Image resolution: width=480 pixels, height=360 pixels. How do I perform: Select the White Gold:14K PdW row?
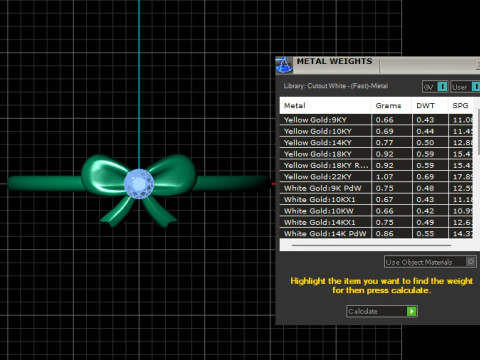(376, 233)
